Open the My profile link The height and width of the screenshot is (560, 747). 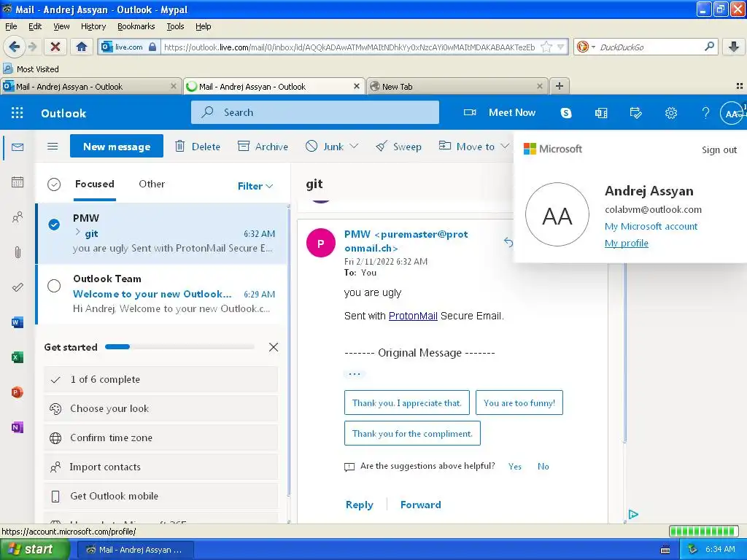tap(627, 244)
